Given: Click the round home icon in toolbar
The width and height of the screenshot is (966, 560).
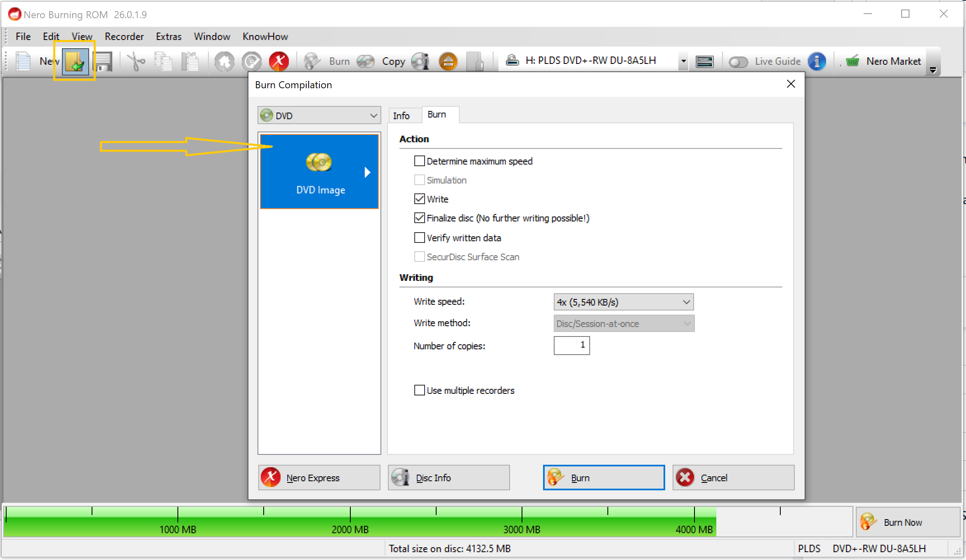Looking at the screenshot, I should pyautogui.click(x=224, y=61).
